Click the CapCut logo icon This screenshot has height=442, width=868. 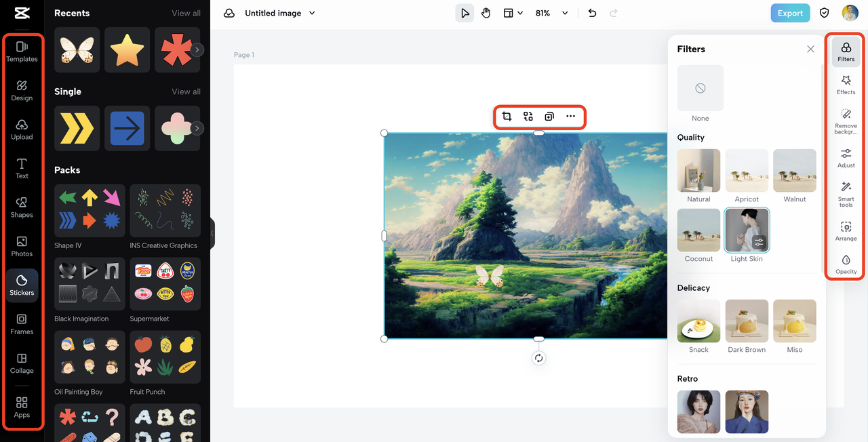point(21,13)
